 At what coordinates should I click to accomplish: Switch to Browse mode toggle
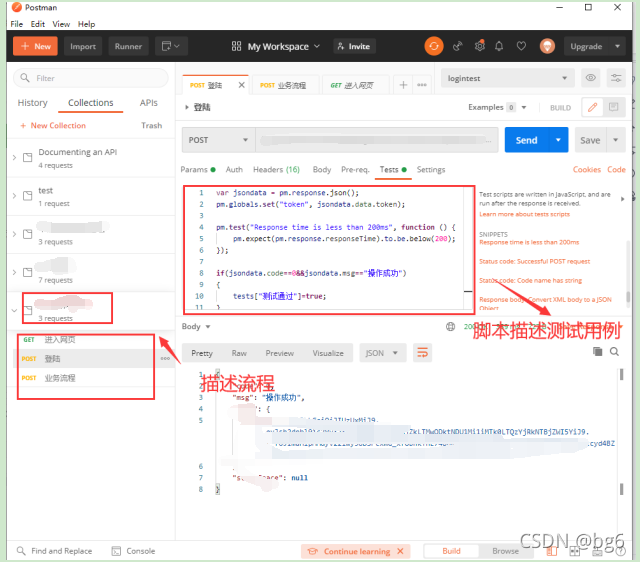point(505,551)
